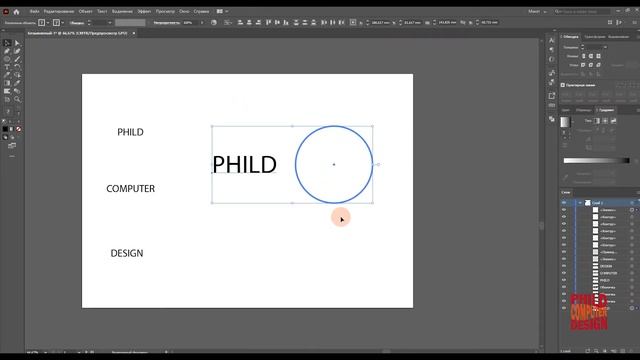Image resolution: width=640 pixels, height=360 pixels.
Task: Select the Eyedropper tool
Action: pyautogui.click(x=17, y=83)
